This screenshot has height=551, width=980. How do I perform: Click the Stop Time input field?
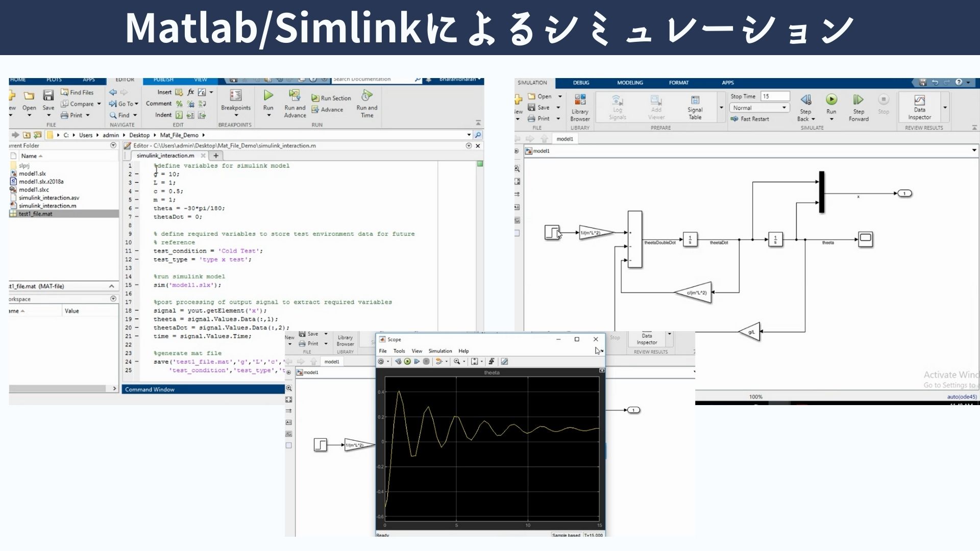tap(775, 96)
